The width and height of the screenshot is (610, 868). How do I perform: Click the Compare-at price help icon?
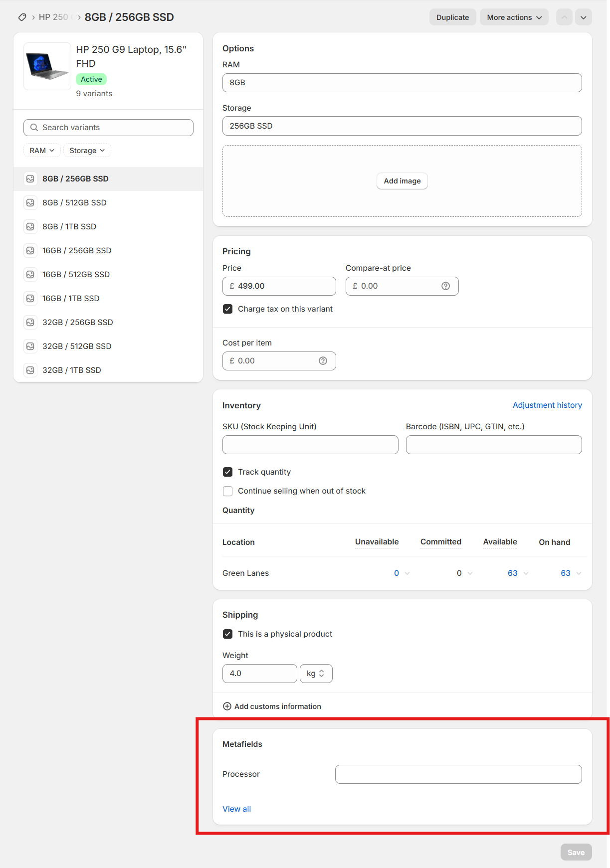pyautogui.click(x=445, y=286)
